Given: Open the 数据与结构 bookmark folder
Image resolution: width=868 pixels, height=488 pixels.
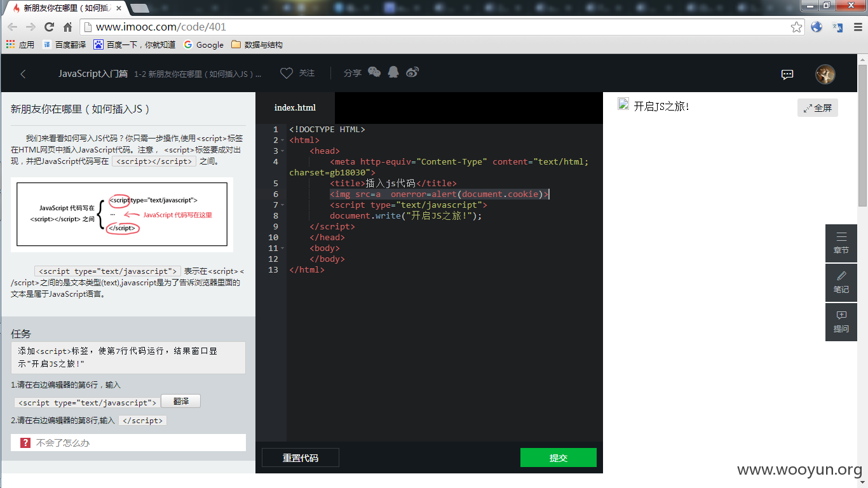Looking at the screenshot, I should (257, 44).
